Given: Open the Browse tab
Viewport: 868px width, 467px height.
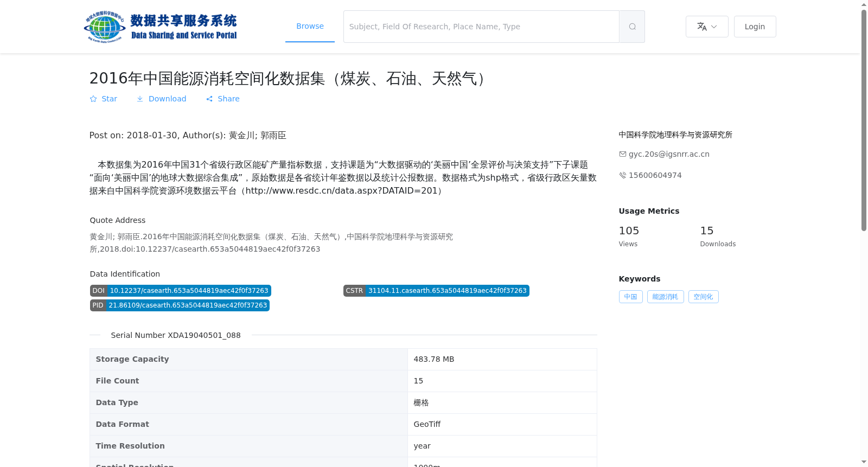Looking at the screenshot, I should pos(310,26).
